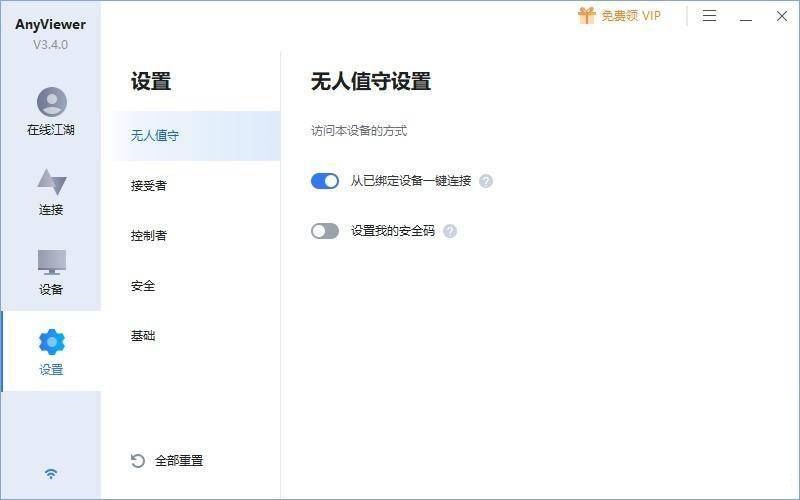Open the 设备 monitor icon
800x500 pixels.
(x=51, y=262)
